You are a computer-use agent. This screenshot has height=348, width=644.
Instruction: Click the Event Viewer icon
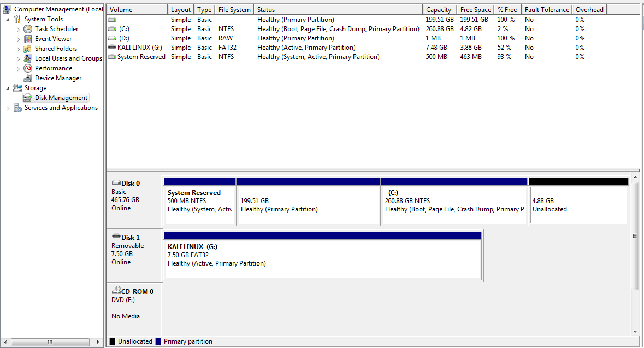[28, 39]
